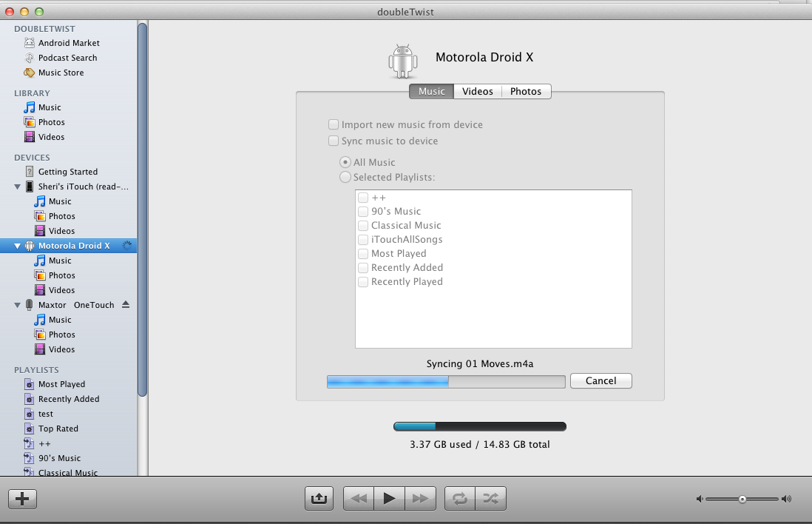The height and width of the screenshot is (524, 812).
Task: Click Sheri's iTouch device icon
Action: pyautogui.click(x=30, y=187)
